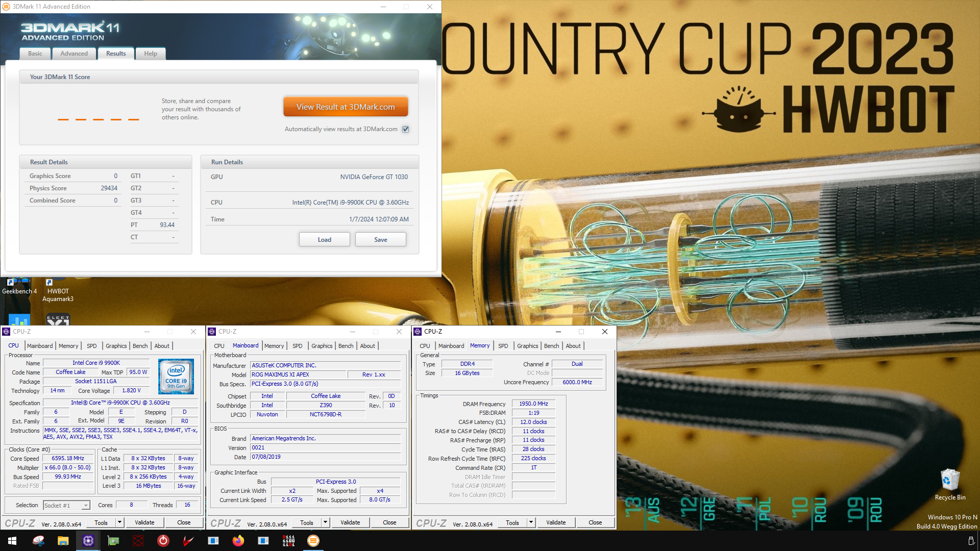Click View Result at 3DMark.com button
This screenshot has height=551, width=980.
coord(346,107)
